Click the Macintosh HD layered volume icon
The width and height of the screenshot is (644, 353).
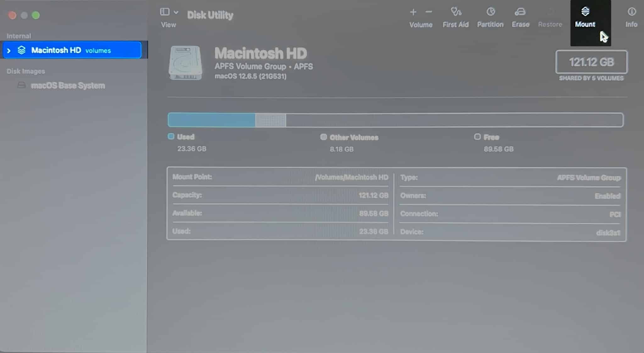[x=21, y=50]
